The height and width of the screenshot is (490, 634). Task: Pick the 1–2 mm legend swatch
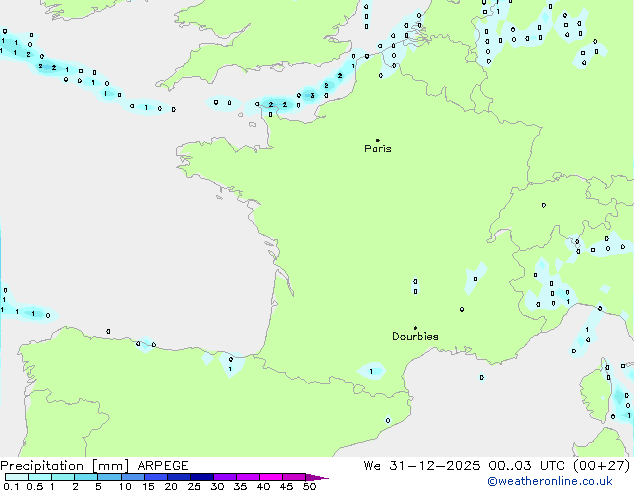63,477
